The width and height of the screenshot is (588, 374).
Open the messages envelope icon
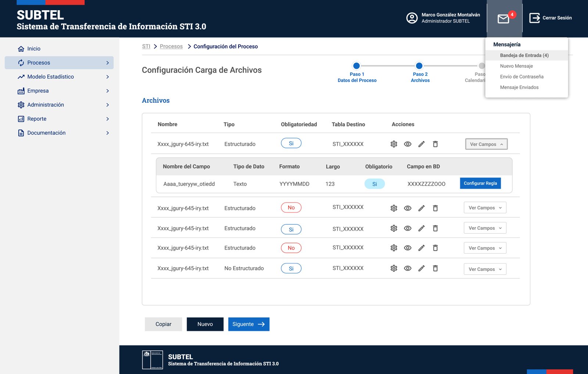[x=503, y=18]
